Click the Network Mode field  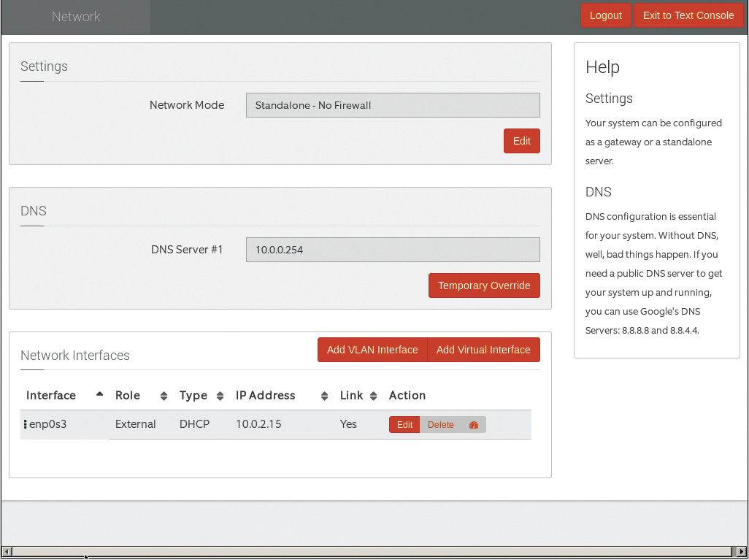pyautogui.click(x=393, y=105)
